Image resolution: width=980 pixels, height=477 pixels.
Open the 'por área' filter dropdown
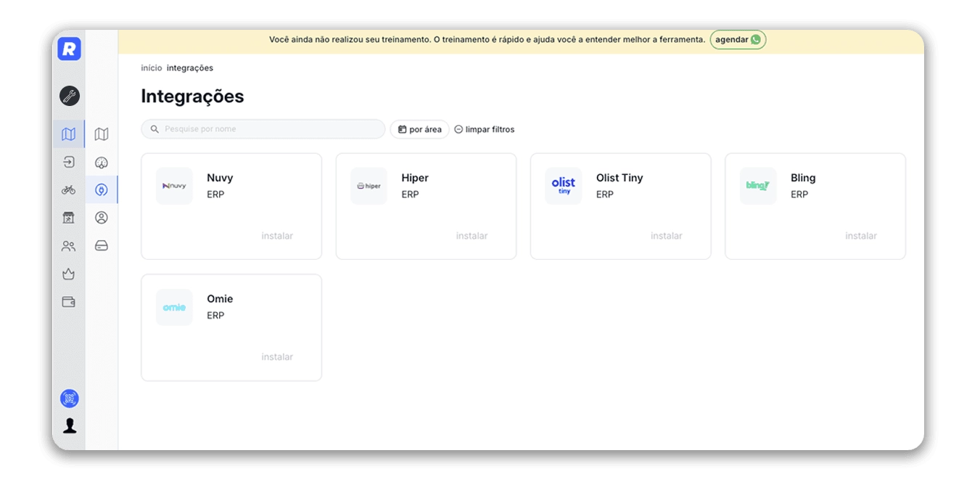pos(420,129)
